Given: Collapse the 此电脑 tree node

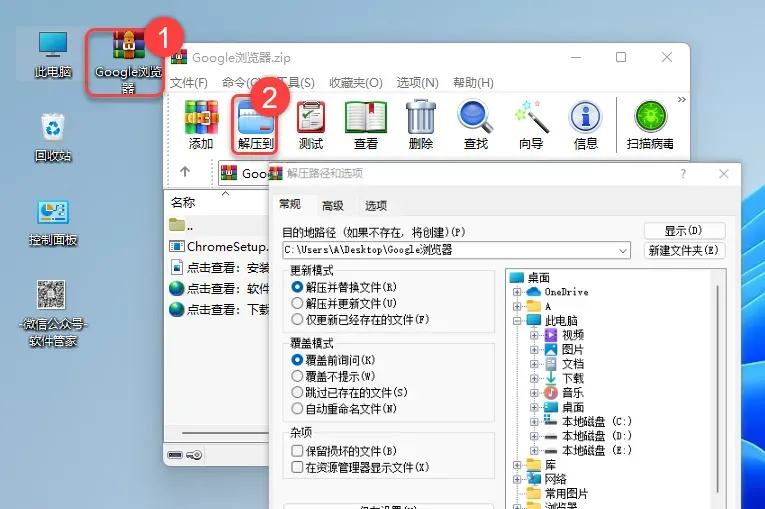Looking at the screenshot, I should [517, 321].
